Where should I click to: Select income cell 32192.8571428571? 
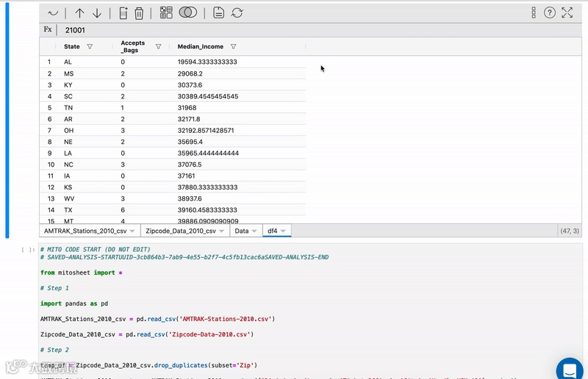tap(237, 131)
